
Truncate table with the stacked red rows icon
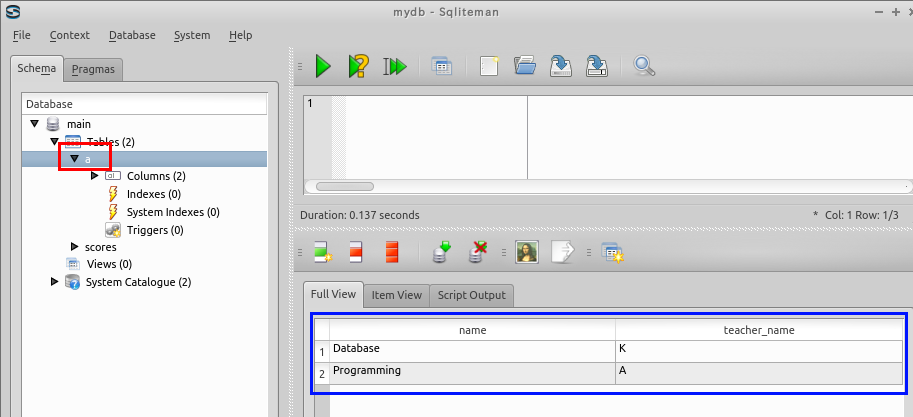[x=392, y=252]
